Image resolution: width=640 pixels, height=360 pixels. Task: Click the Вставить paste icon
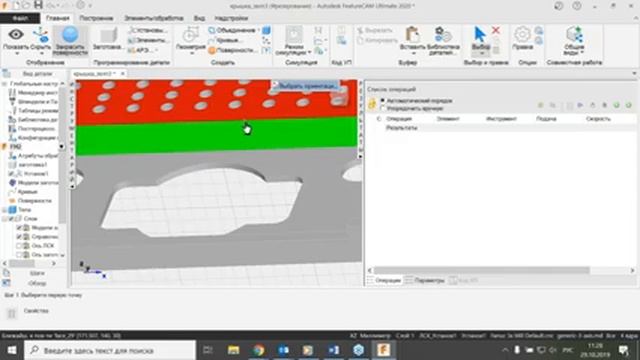412,35
